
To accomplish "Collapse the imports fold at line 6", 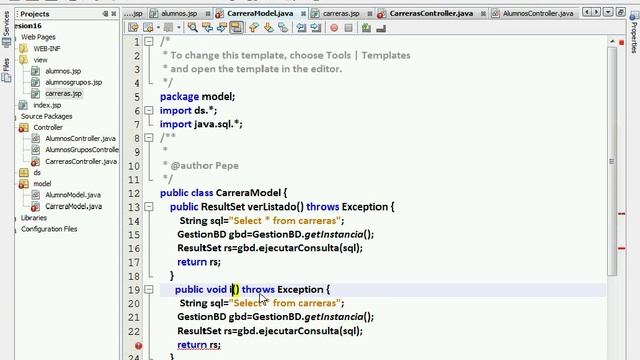I will (149, 110).
